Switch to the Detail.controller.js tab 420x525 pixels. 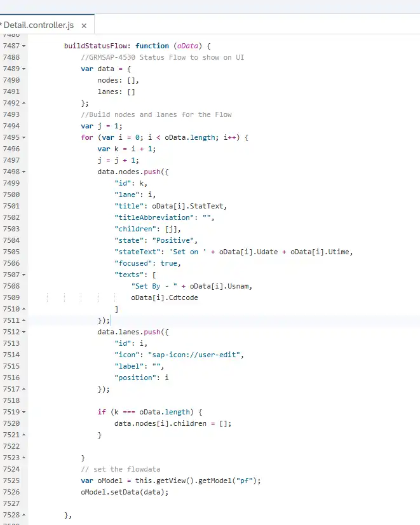(x=38, y=25)
